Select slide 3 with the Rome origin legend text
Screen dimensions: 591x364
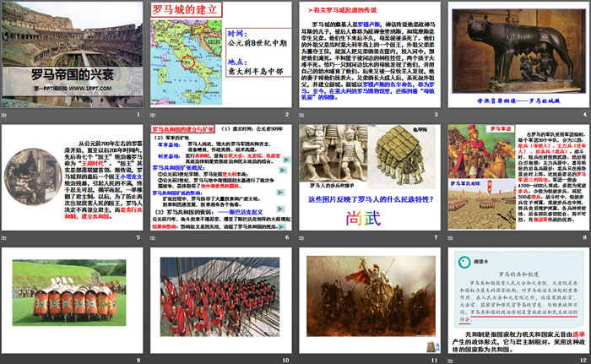370,54
